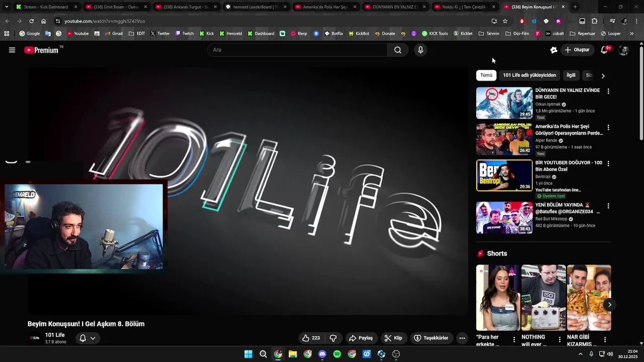Start voice search with microphone icon
The height and width of the screenshot is (362, 644).
(421, 50)
